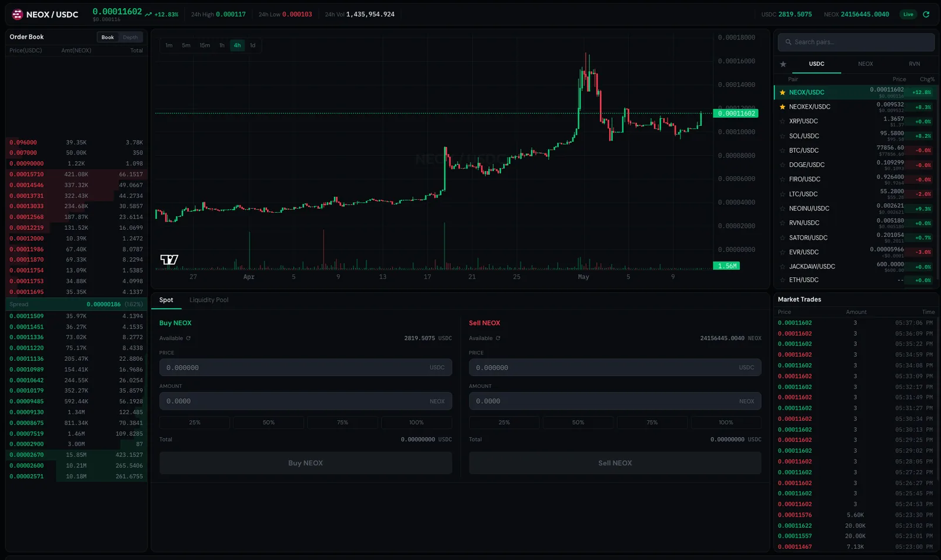Viewport: 941px width, 560px height.
Task: Click market trade priced 0.00011576
Action: coord(855,515)
